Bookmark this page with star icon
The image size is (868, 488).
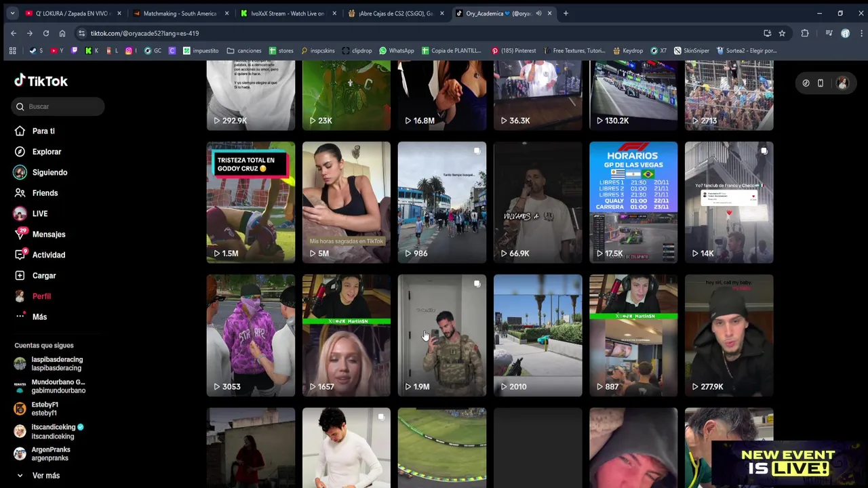click(x=782, y=33)
